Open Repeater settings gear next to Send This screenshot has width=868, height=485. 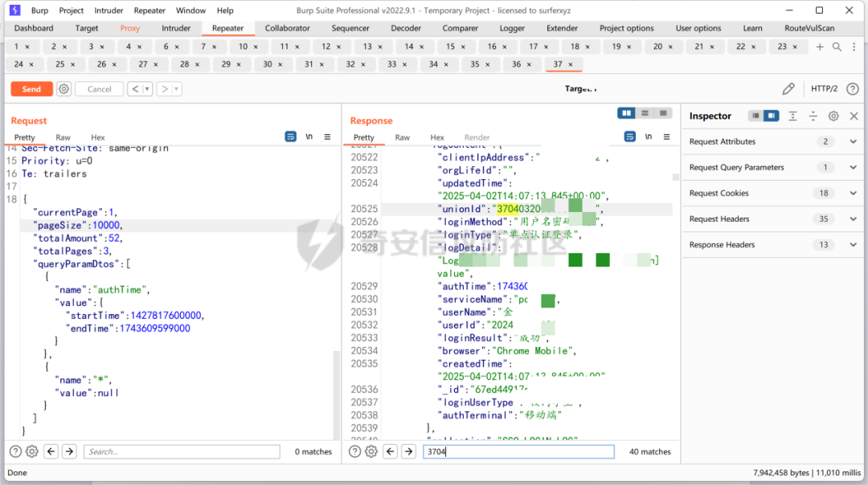click(64, 89)
